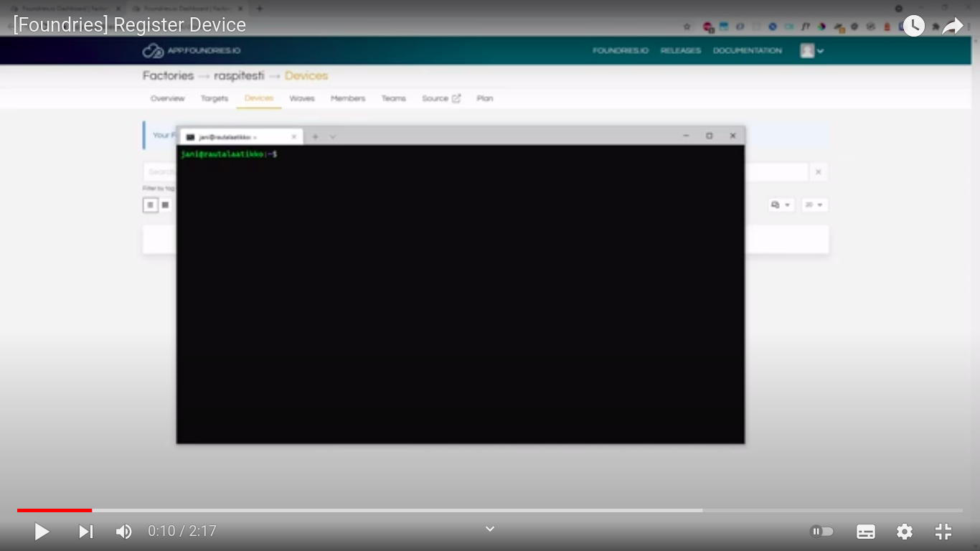Expand the more-videos chevron at the bottom

point(490,529)
